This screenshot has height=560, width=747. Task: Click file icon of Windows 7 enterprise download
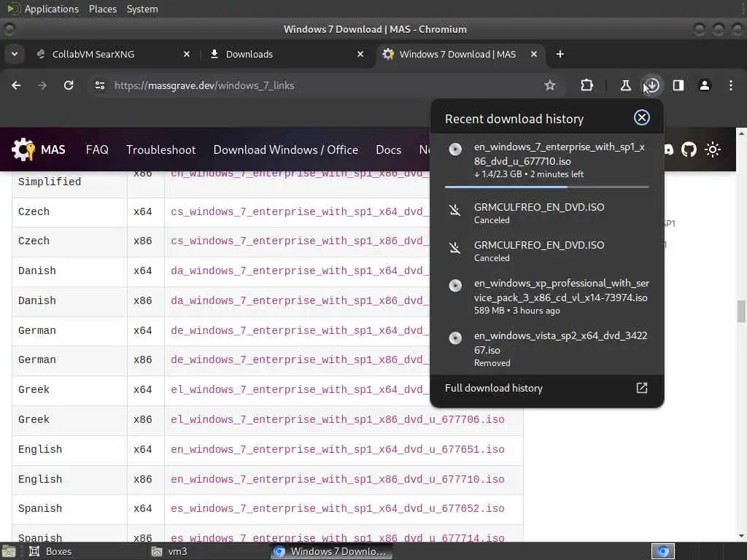pos(455,149)
